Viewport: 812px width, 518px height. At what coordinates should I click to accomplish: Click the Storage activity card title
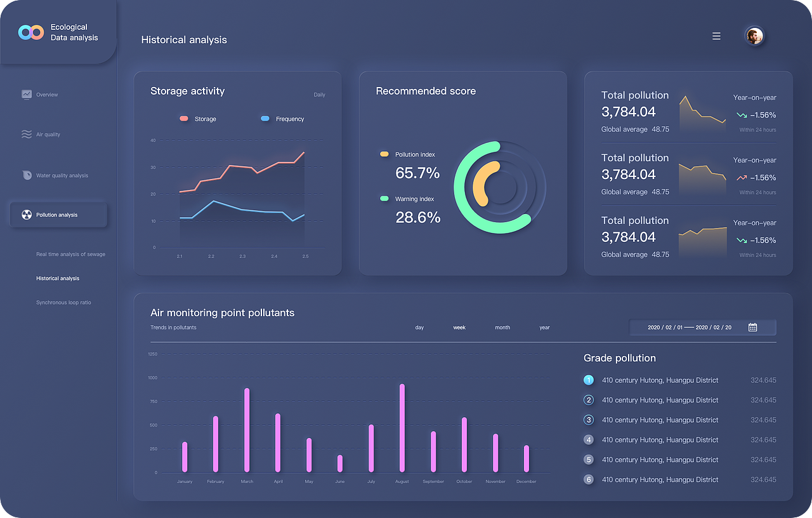188,91
